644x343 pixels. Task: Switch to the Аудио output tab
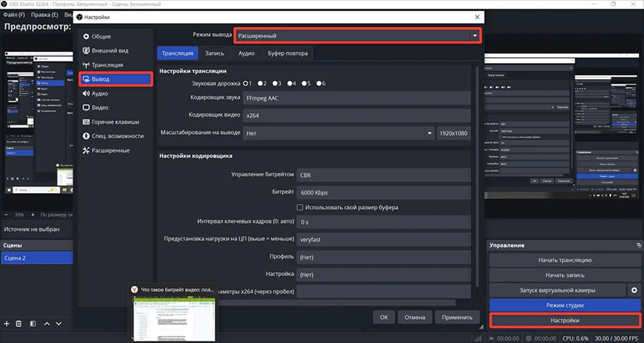pyautogui.click(x=247, y=53)
